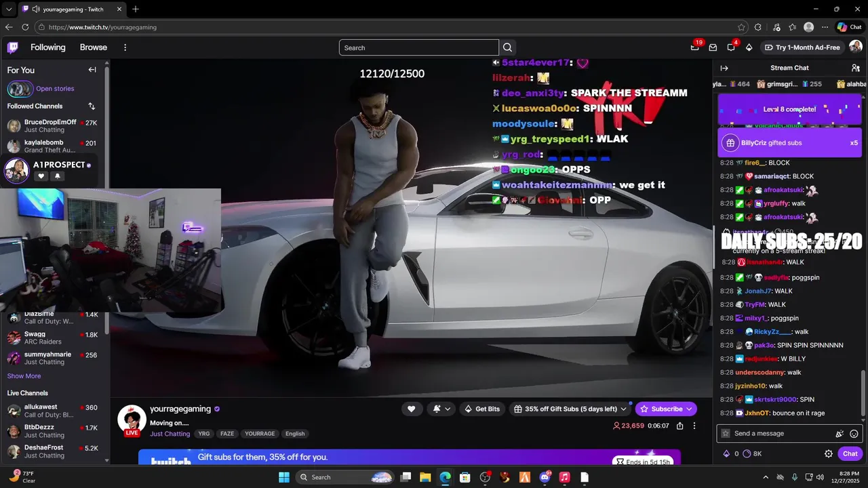This screenshot has width=868, height=488.
Task: Go to the Following tab
Action: click(x=48, y=47)
